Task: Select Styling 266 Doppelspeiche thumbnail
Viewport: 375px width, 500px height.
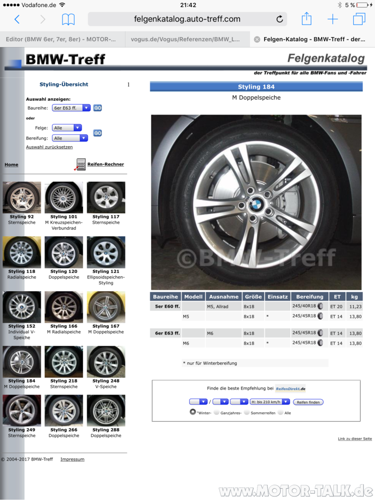Action: pyautogui.click(x=64, y=410)
